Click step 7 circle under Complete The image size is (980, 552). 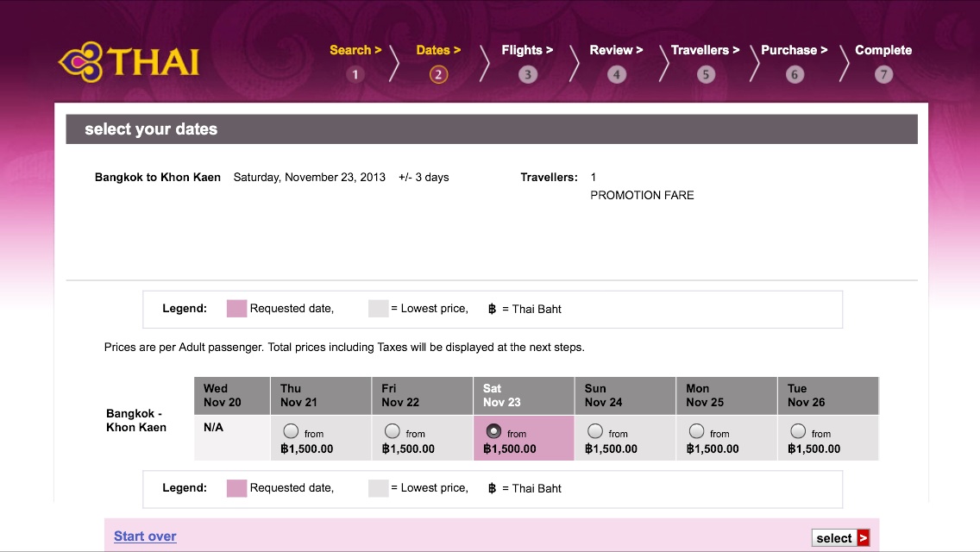coord(883,74)
